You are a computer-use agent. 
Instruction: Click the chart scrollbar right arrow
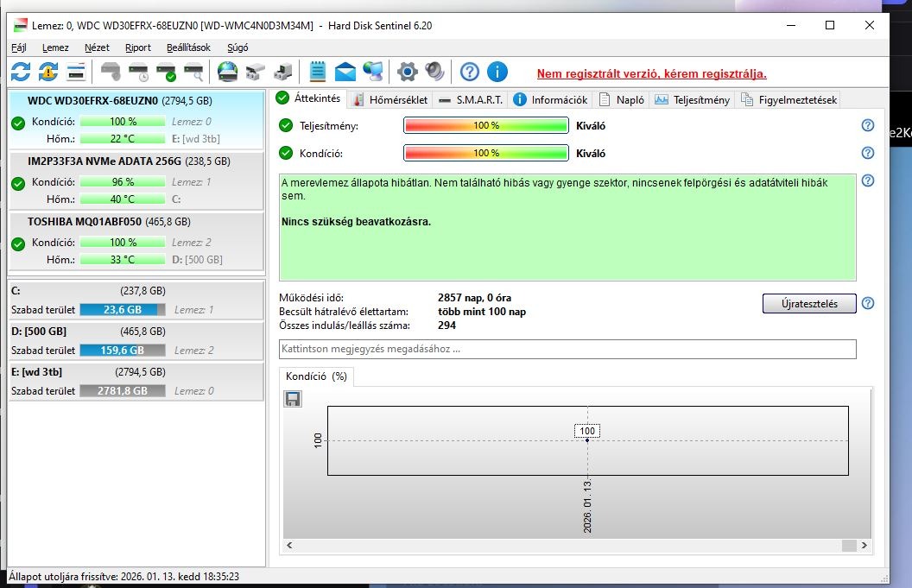(864, 545)
